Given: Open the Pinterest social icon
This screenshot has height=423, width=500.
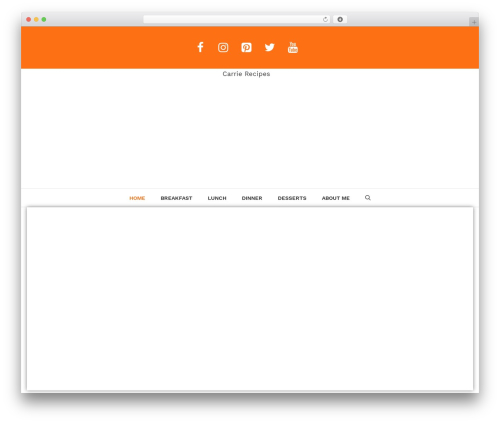Looking at the screenshot, I should coord(246,47).
